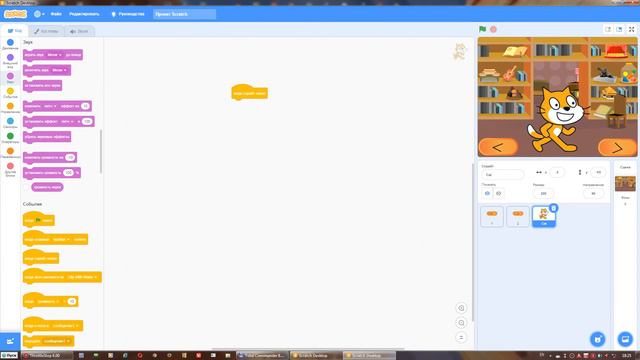Select the orange Управление category circle
This screenshot has height=360, width=640.
(x=10, y=106)
